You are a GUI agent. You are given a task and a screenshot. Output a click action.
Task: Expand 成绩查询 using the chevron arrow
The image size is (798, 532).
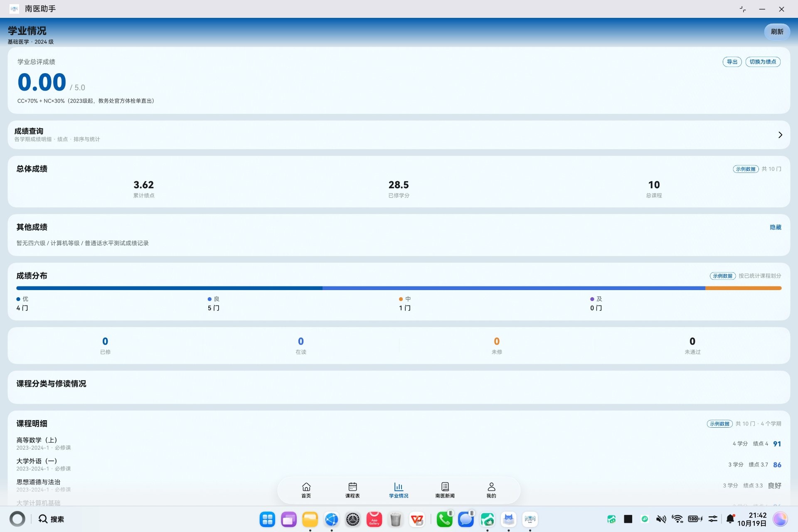point(780,135)
